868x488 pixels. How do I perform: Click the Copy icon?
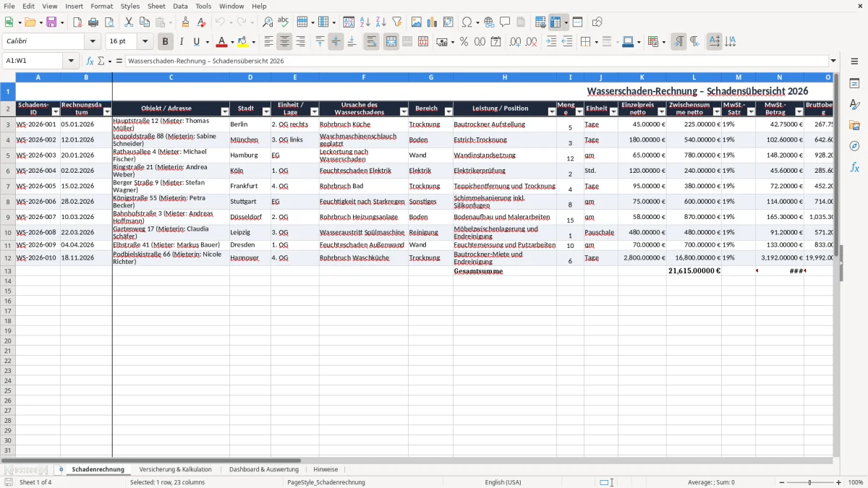(x=145, y=22)
